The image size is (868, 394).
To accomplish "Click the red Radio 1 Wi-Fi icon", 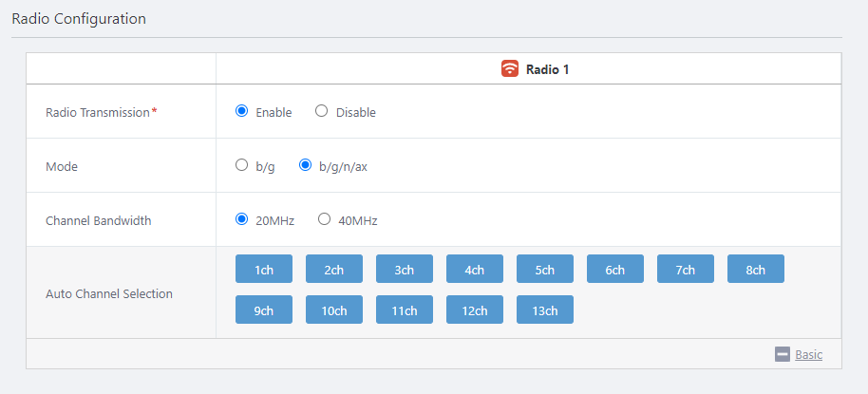I will 510,69.
